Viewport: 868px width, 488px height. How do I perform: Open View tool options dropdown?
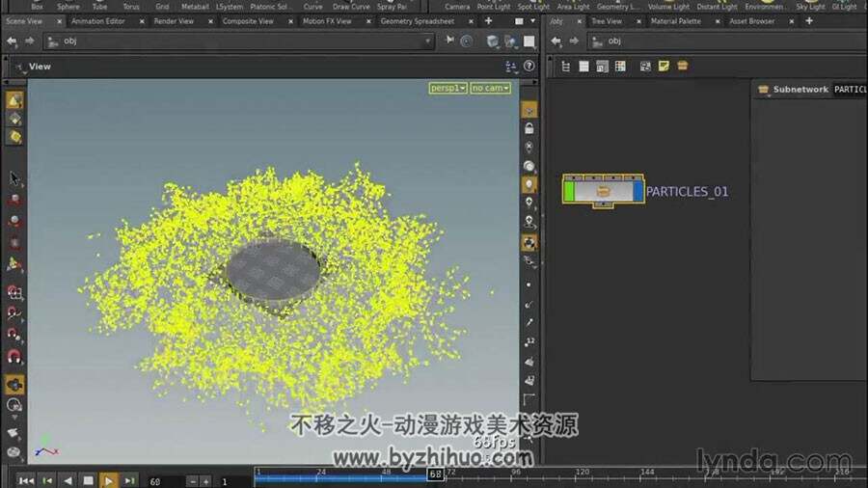[20, 68]
